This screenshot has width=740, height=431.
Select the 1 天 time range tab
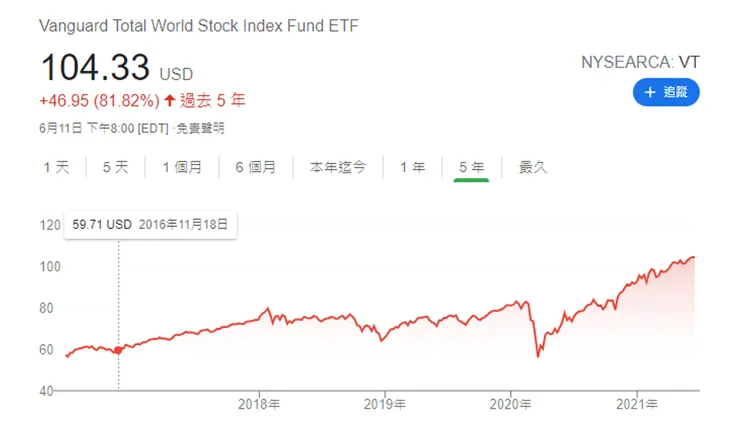coord(56,167)
